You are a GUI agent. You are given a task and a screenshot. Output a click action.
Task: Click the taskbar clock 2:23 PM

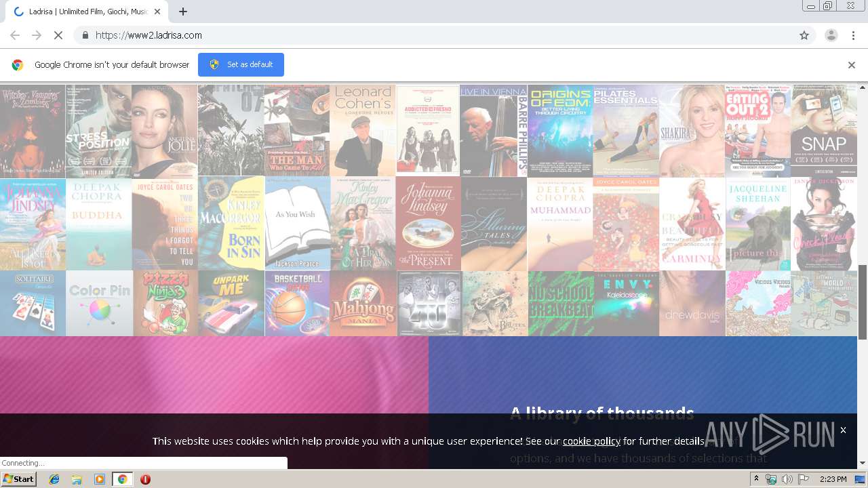click(833, 479)
